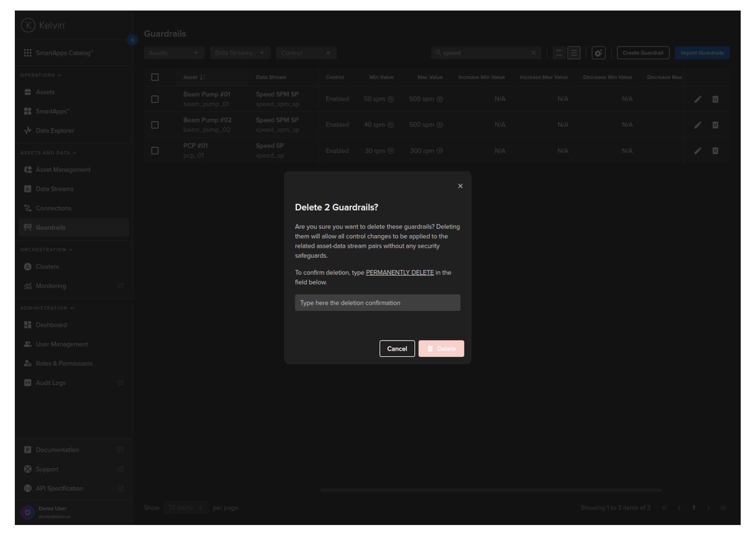This screenshot has height=536, width=756.
Task: Open the Control filter dropdown
Action: (306, 53)
